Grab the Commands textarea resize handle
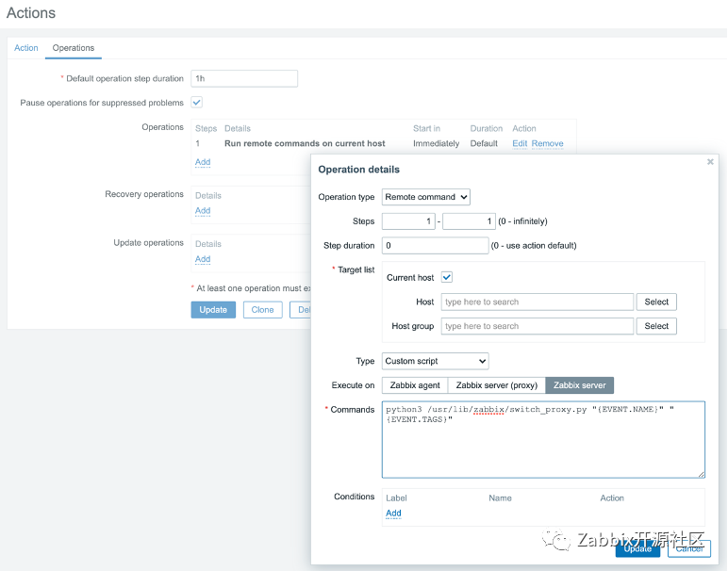The height and width of the screenshot is (571, 728). click(x=701, y=474)
